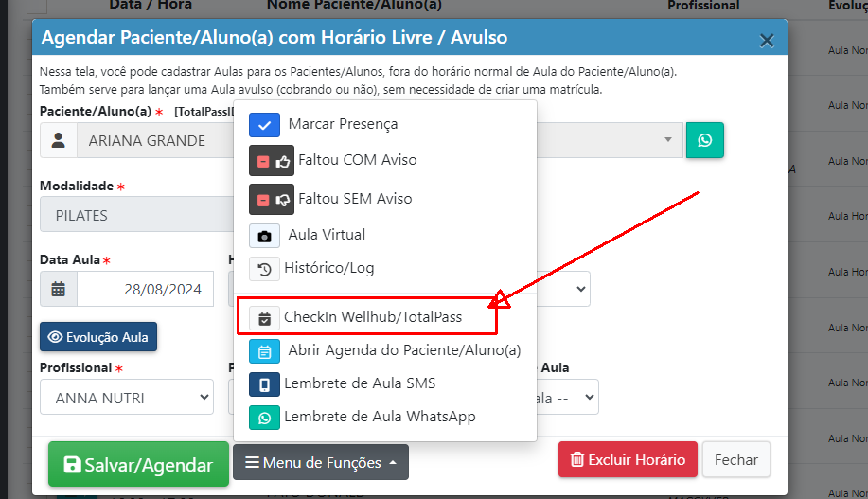This screenshot has width=868, height=499.
Task: Click the green WhatsApp button beside patient field
Action: (704, 140)
